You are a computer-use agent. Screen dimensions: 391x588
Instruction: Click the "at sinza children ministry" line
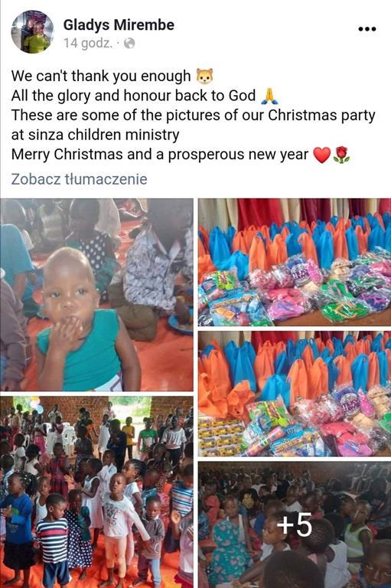[95, 135]
